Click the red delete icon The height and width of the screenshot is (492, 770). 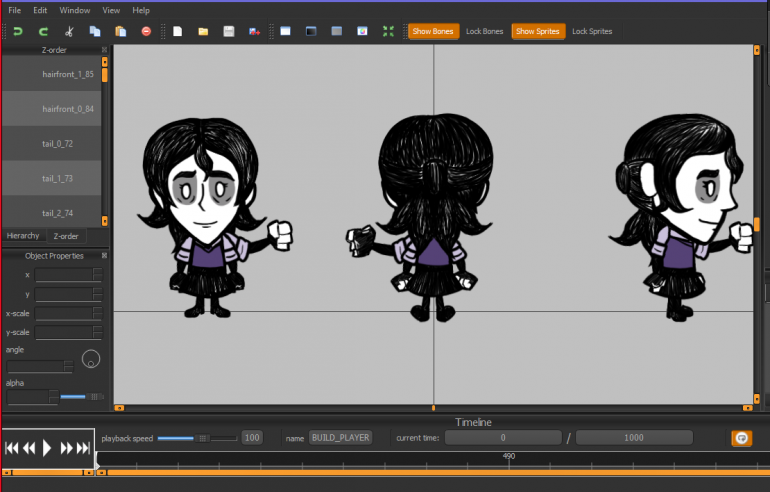click(x=146, y=32)
